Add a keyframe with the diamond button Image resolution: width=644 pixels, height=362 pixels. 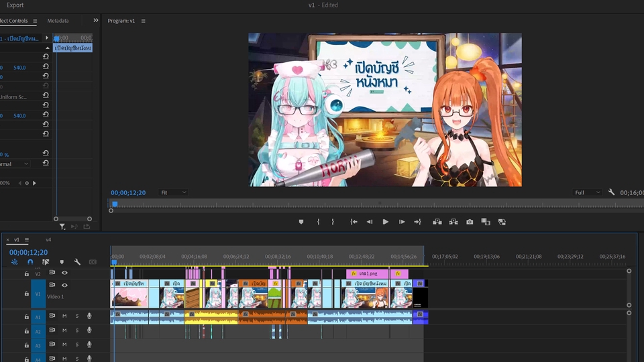[27, 183]
